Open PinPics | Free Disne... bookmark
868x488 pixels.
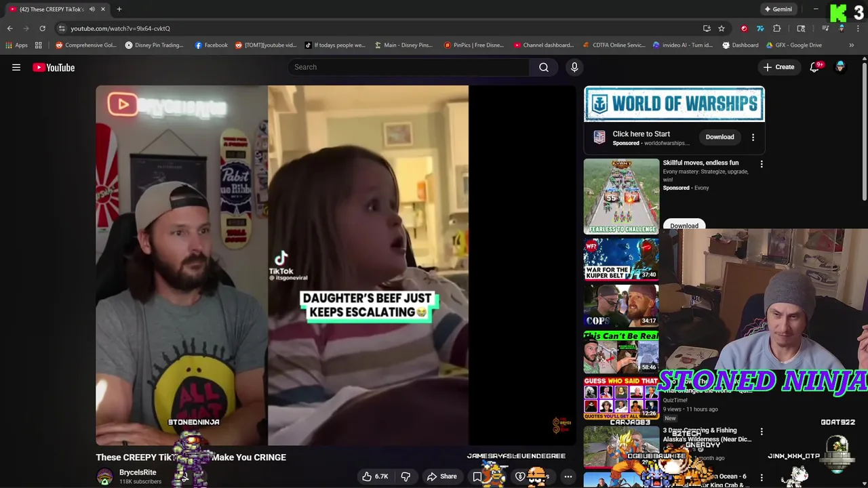click(x=473, y=45)
